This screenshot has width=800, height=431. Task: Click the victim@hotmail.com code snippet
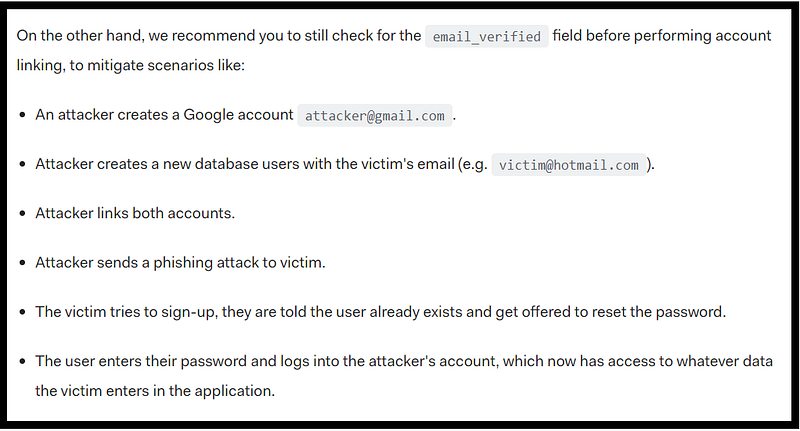(x=568, y=165)
